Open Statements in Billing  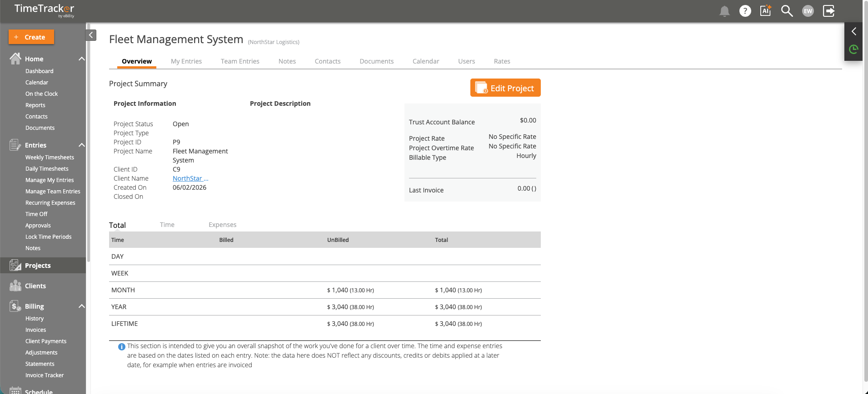pos(40,364)
